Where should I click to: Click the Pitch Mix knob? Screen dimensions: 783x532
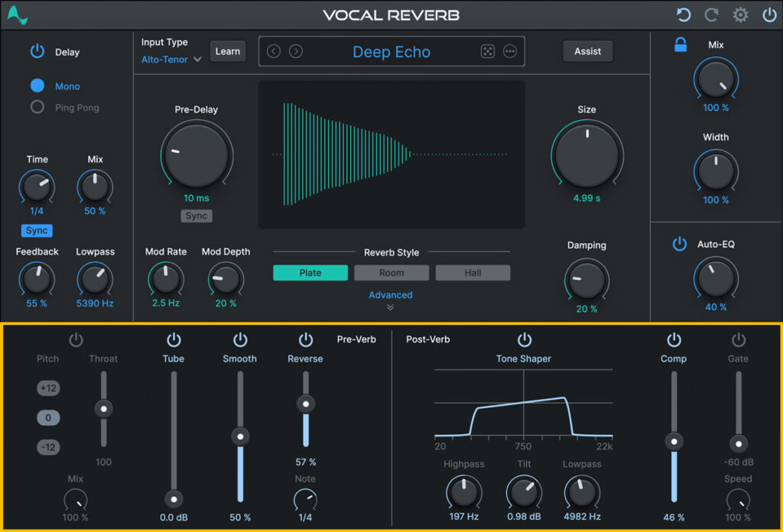coord(76,499)
